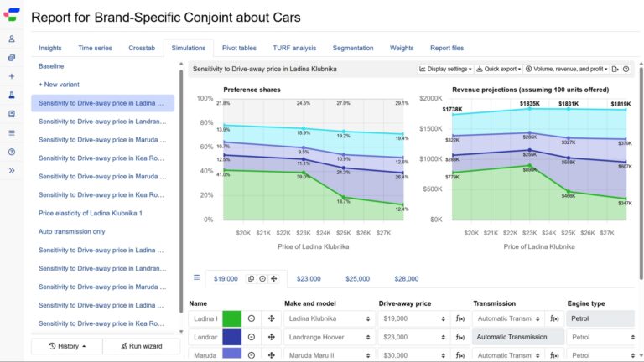Click the move handle for Ladina row

(271, 318)
